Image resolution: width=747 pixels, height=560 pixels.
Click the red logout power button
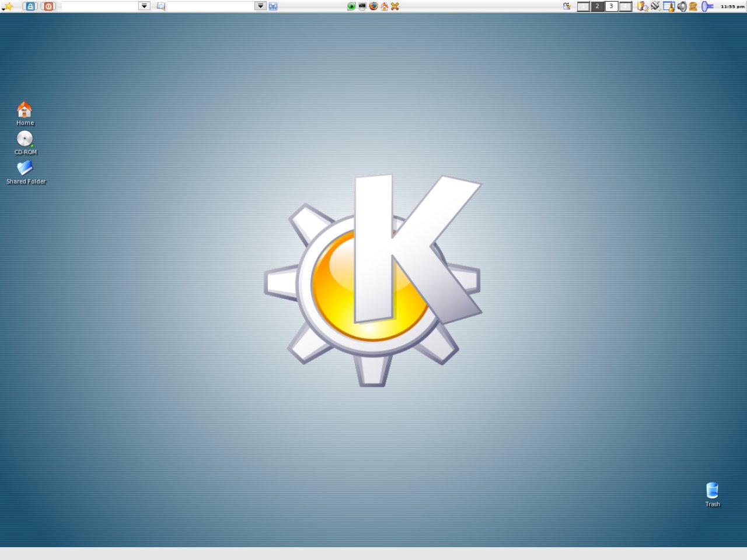coord(49,6)
